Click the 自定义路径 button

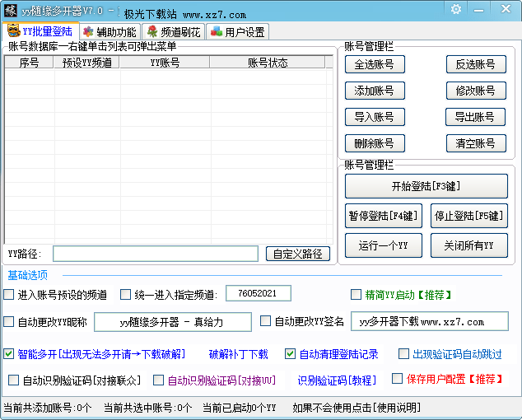coord(298,254)
